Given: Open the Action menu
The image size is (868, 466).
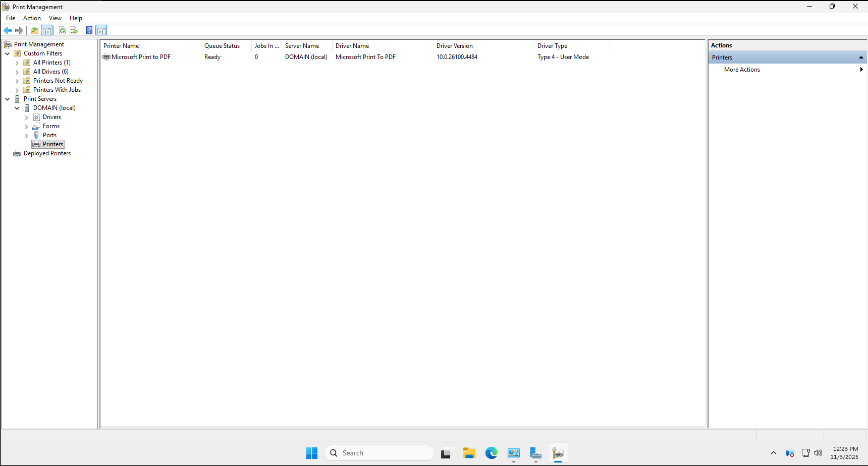Looking at the screenshot, I should point(32,18).
